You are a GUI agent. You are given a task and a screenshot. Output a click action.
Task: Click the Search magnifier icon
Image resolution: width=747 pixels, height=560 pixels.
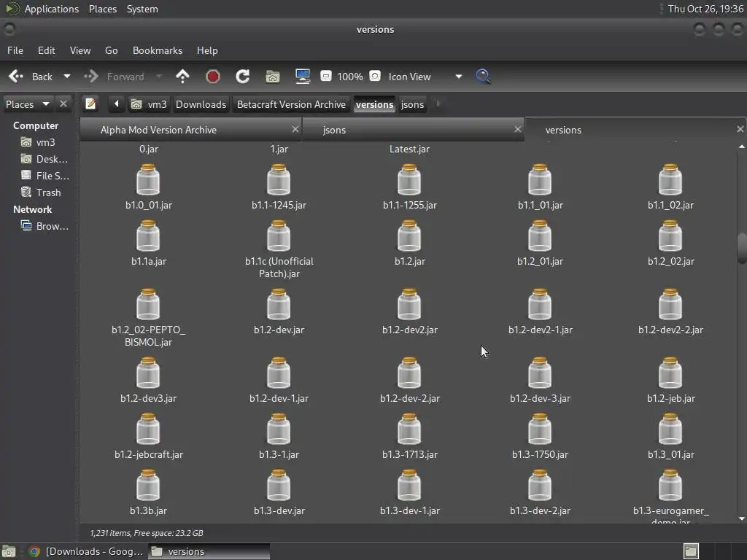(483, 76)
